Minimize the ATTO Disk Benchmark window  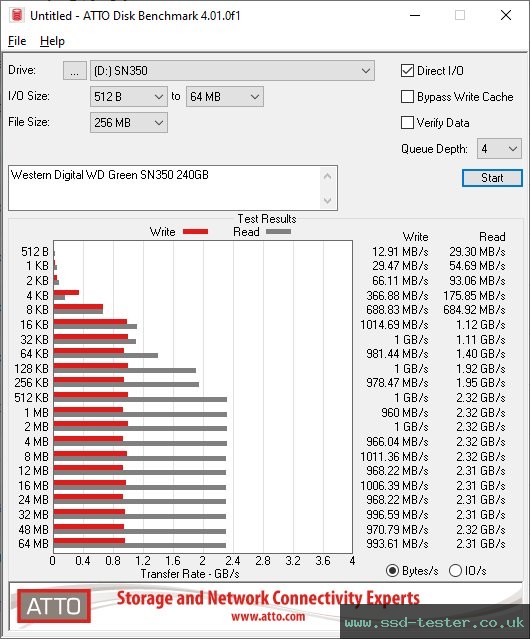415,15
